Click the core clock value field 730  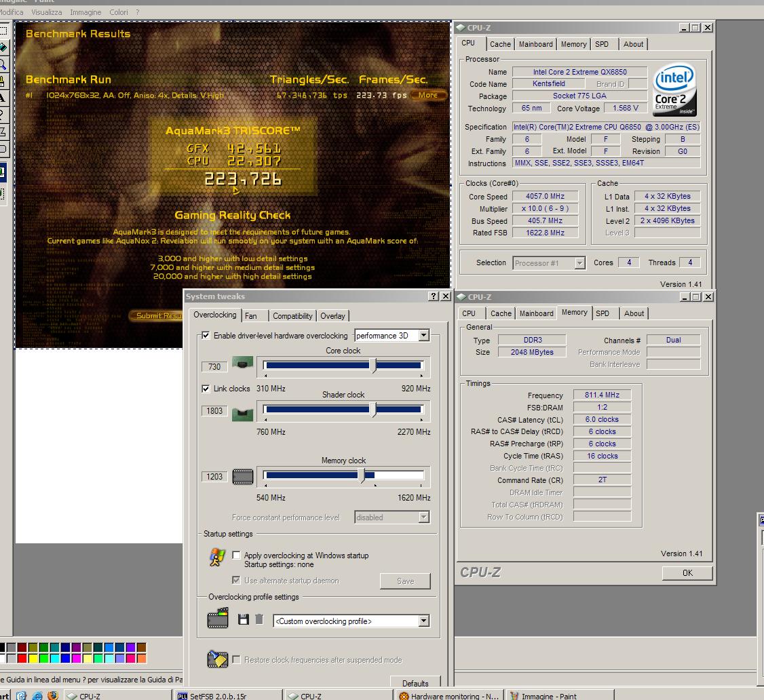214,367
